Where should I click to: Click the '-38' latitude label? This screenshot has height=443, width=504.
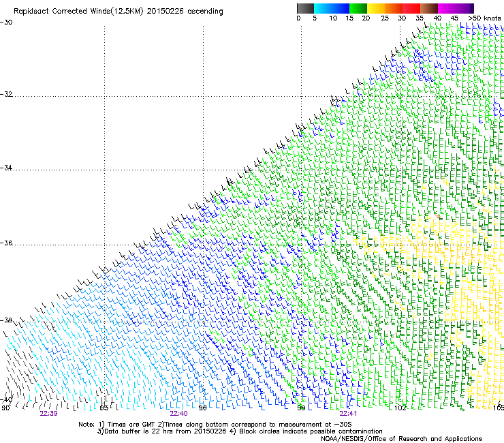(6, 320)
